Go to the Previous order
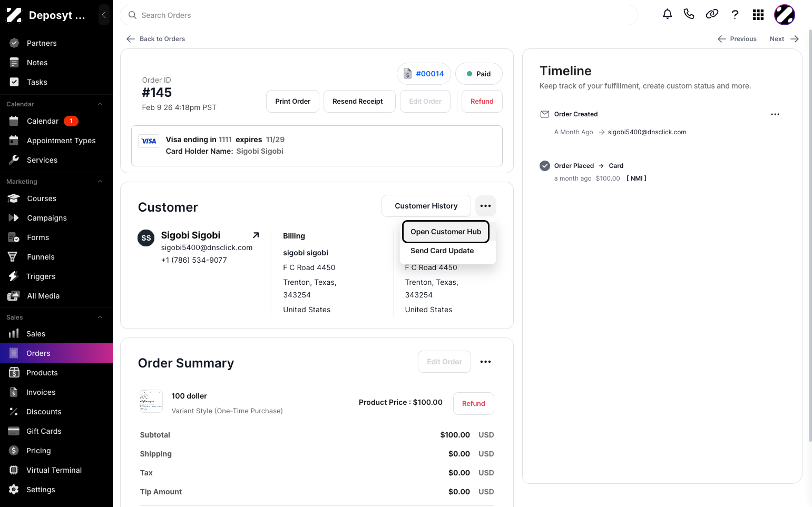 (737, 39)
